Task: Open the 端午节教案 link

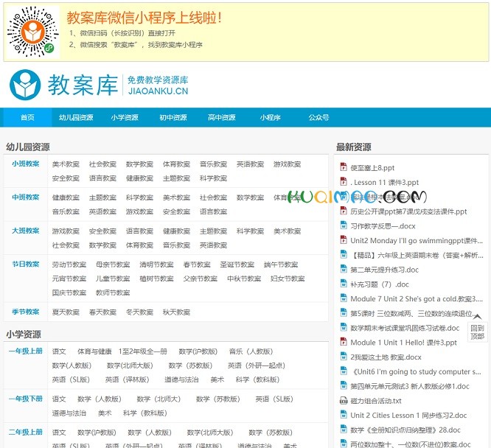Action: [x=281, y=265]
